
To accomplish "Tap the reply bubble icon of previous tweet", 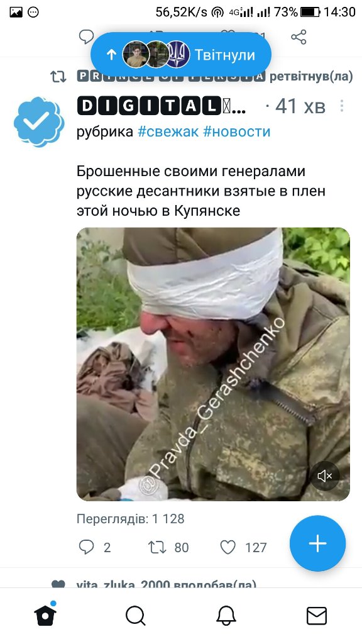I will click(x=86, y=37).
